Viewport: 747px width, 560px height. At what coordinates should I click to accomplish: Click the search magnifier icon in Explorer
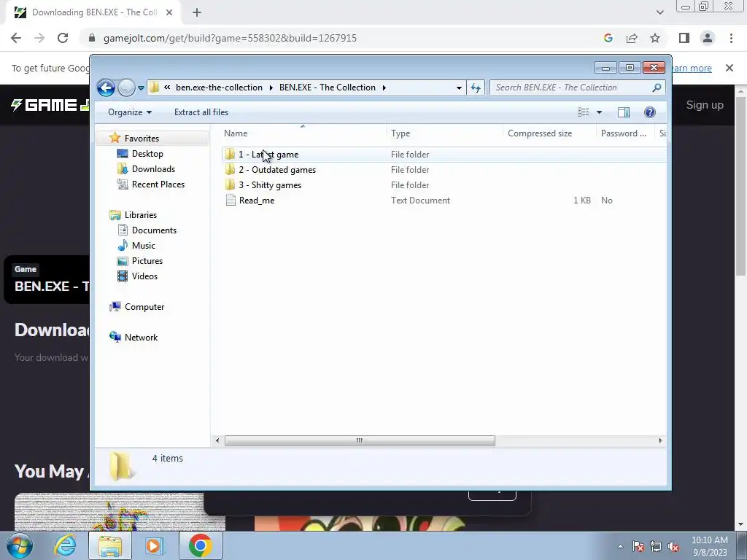(x=657, y=87)
